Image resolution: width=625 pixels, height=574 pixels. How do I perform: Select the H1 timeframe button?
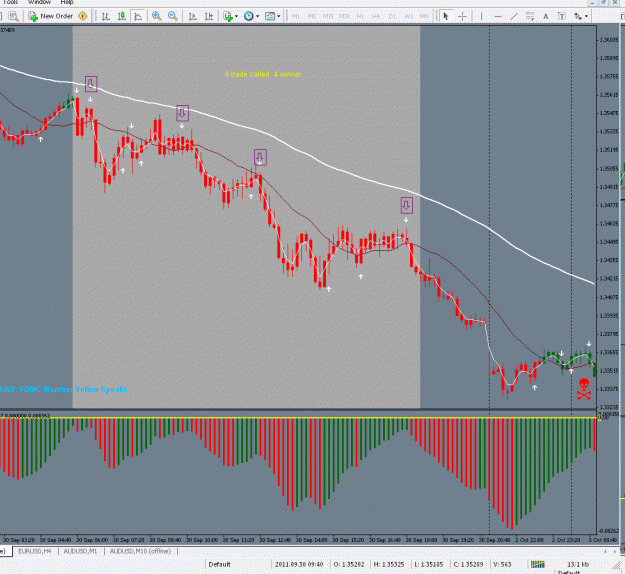tap(360, 16)
